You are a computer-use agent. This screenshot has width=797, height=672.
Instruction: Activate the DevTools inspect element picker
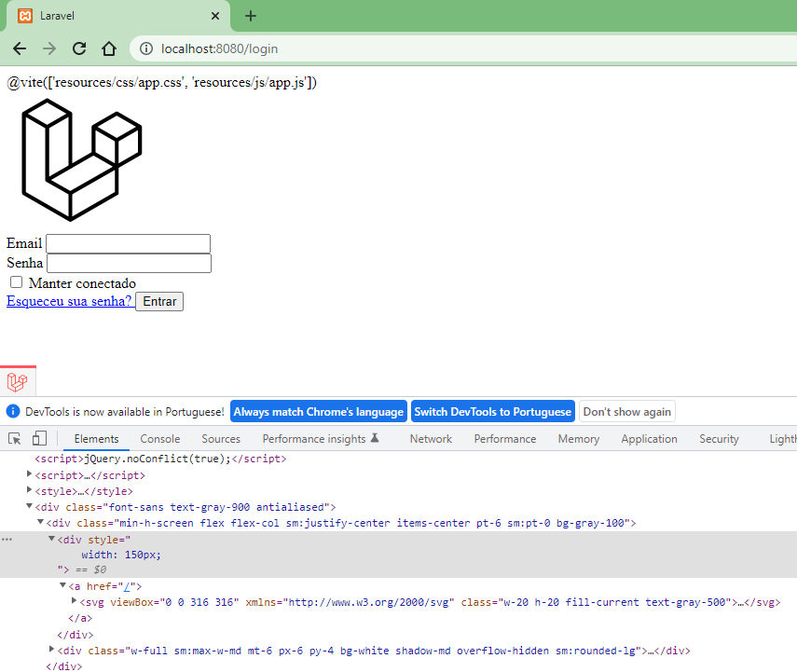pyautogui.click(x=15, y=439)
